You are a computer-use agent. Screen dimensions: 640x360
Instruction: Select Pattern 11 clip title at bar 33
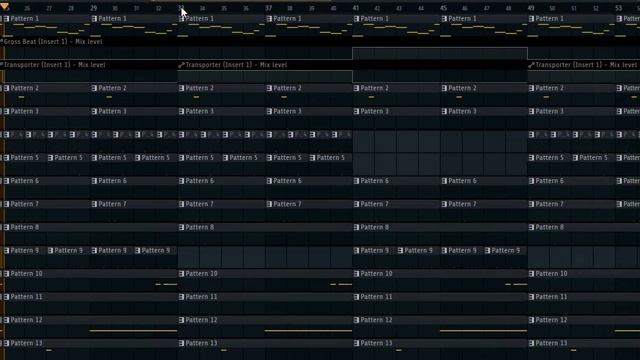coord(201,297)
